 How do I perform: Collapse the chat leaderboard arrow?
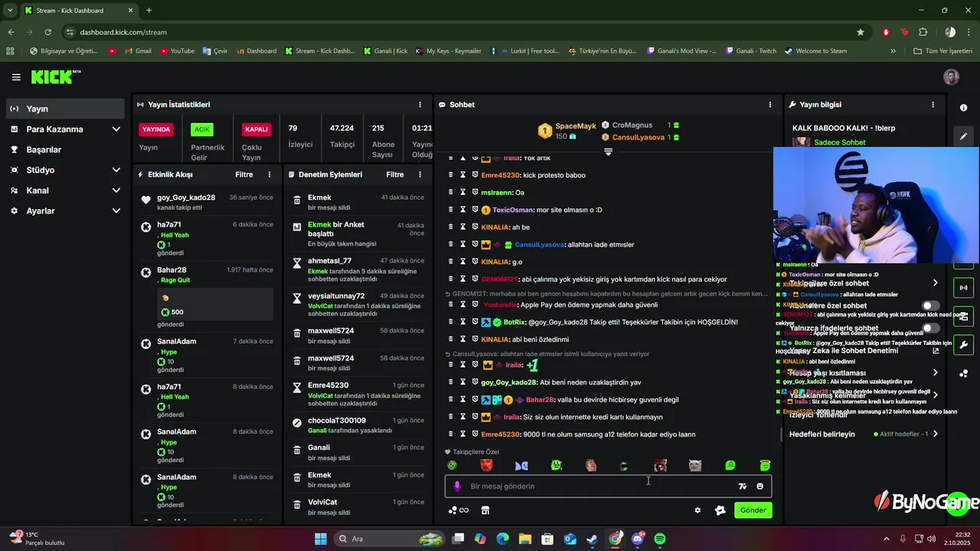click(608, 152)
